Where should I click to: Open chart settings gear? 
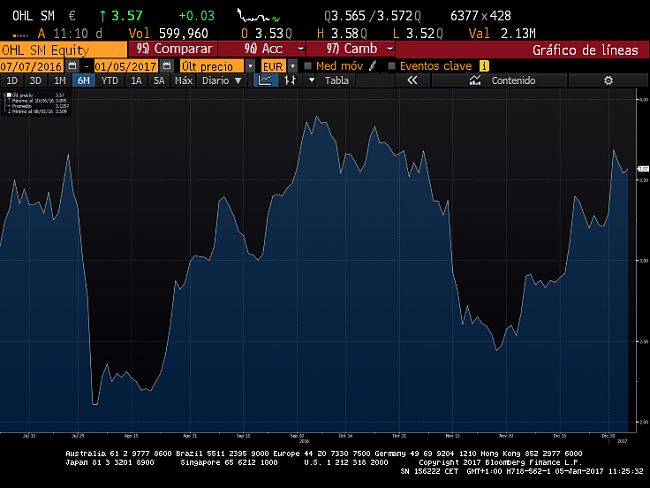point(608,80)
